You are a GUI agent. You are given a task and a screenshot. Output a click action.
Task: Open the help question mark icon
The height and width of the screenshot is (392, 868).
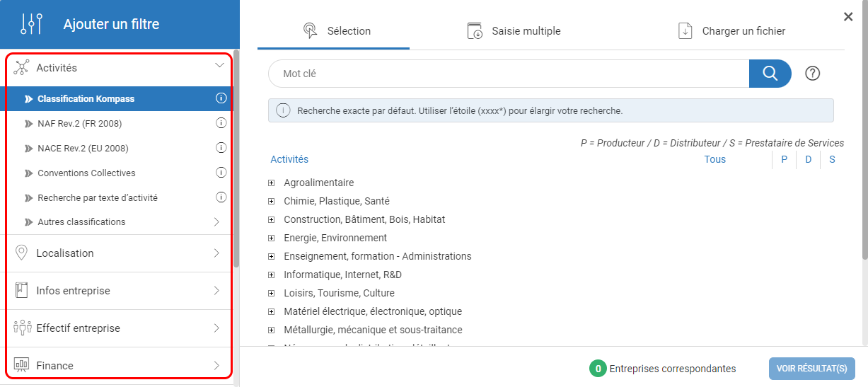812,74
